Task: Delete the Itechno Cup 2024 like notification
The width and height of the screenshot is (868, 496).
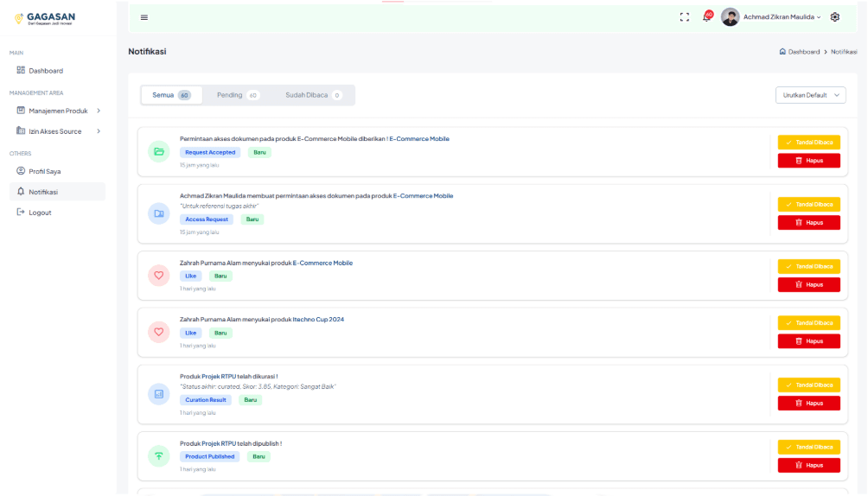Action: coord(808,341)
